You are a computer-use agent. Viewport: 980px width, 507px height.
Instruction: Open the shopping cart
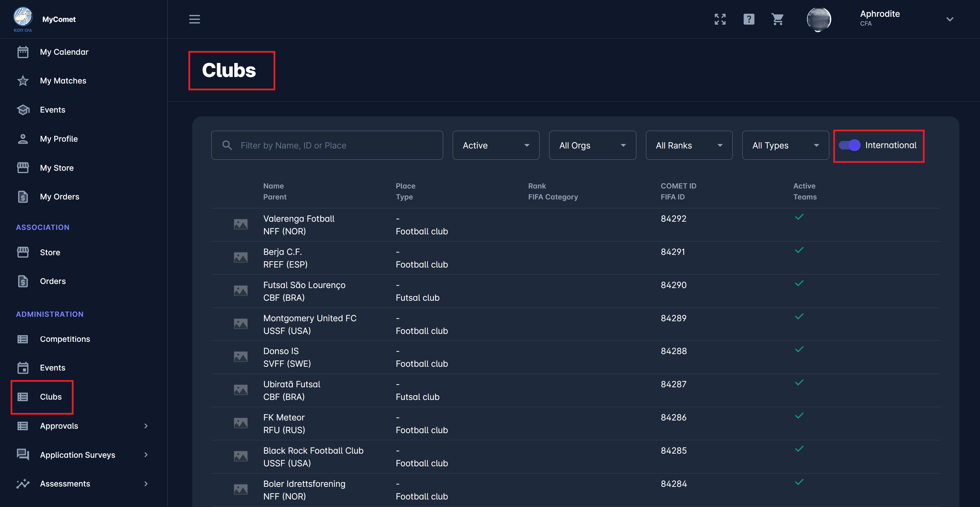tap(777, 19)
